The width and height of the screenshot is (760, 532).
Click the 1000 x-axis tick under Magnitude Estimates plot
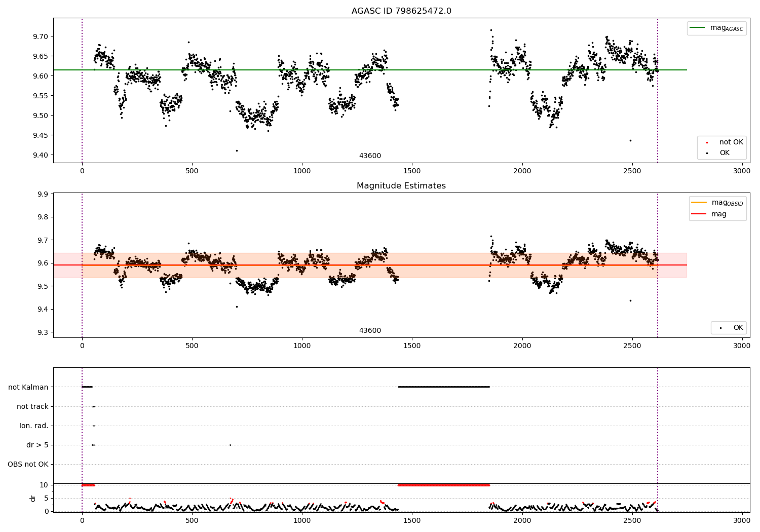(302, 346)
